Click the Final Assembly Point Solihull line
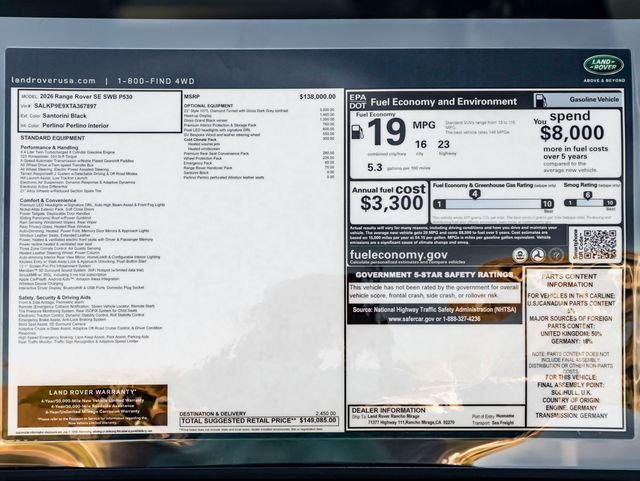 point(570,389)
